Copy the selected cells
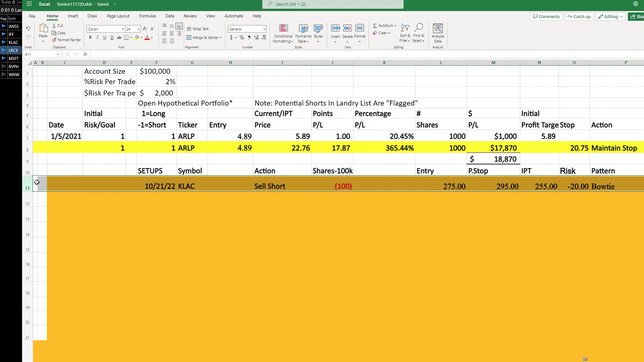The height and width of the screenshot is (362, 644). 58,33
